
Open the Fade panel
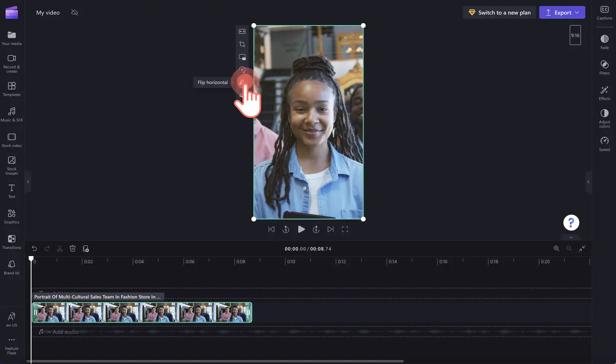(604, 42)
